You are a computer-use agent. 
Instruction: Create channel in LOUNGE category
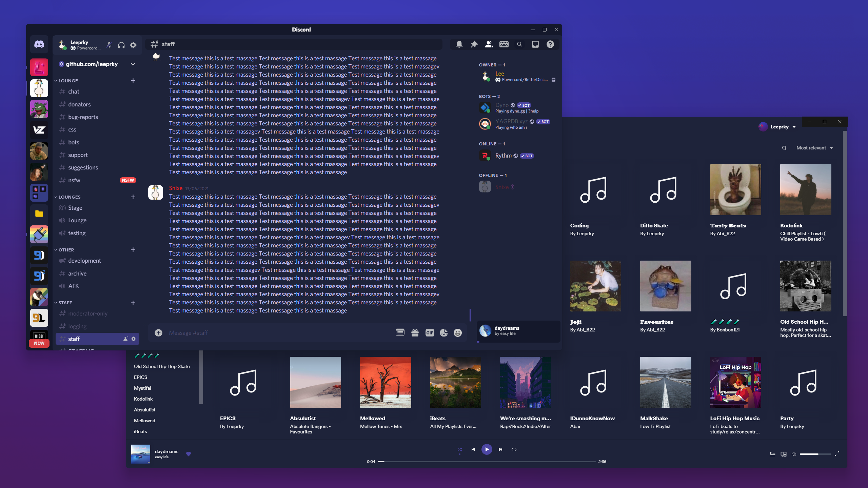(x=133, y=81)
